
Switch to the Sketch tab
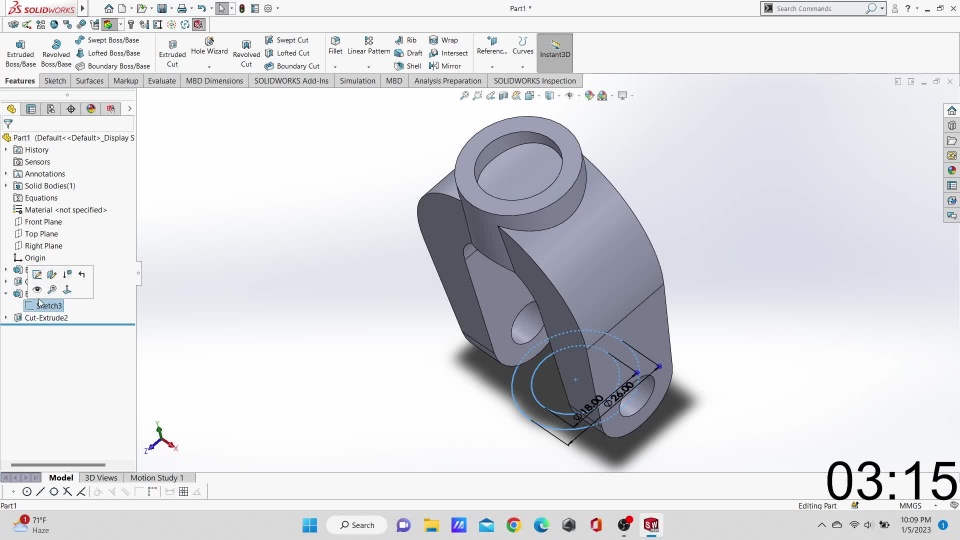[55, 81]
